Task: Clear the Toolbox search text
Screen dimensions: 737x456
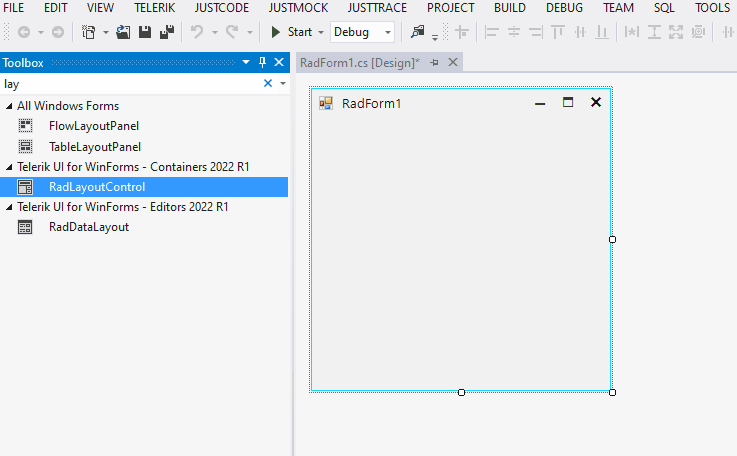Action: click(x=267, y=84)
